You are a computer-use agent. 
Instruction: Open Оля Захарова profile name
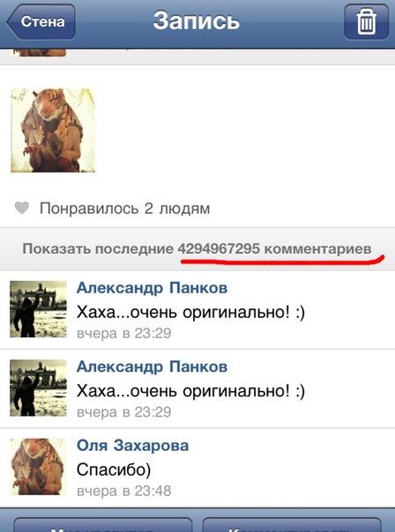[132, 446]
